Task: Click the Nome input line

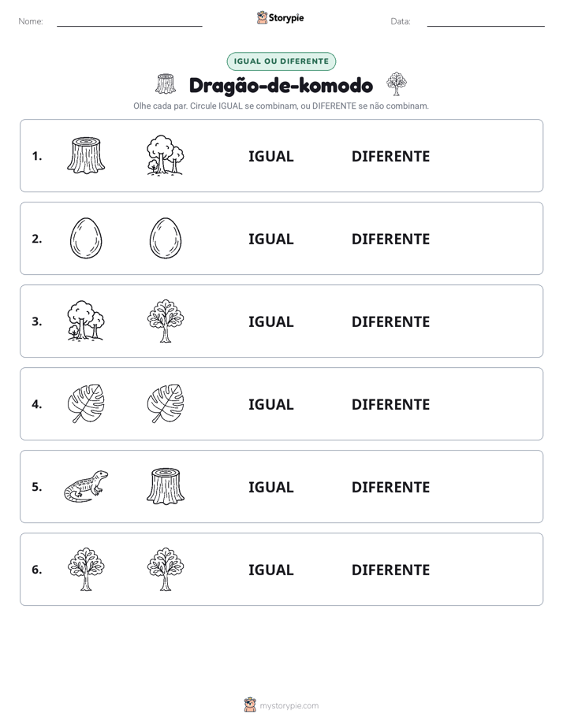Action: pyautogui.click(x=129, y=22)
